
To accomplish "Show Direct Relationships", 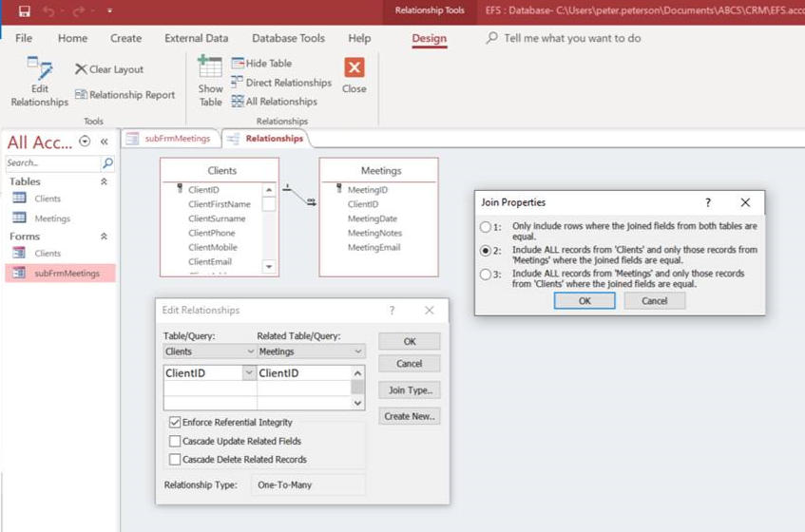I will [281, 83].
